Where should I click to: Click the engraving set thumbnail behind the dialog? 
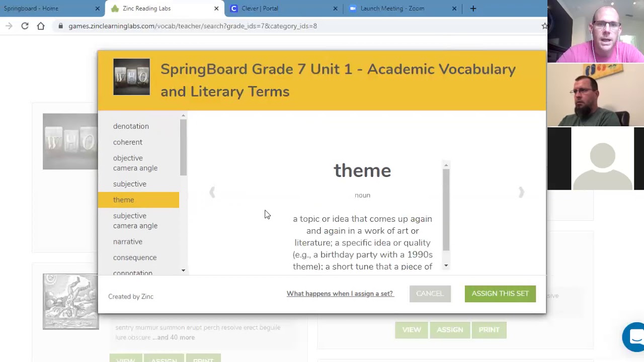[x=71, y=302]
